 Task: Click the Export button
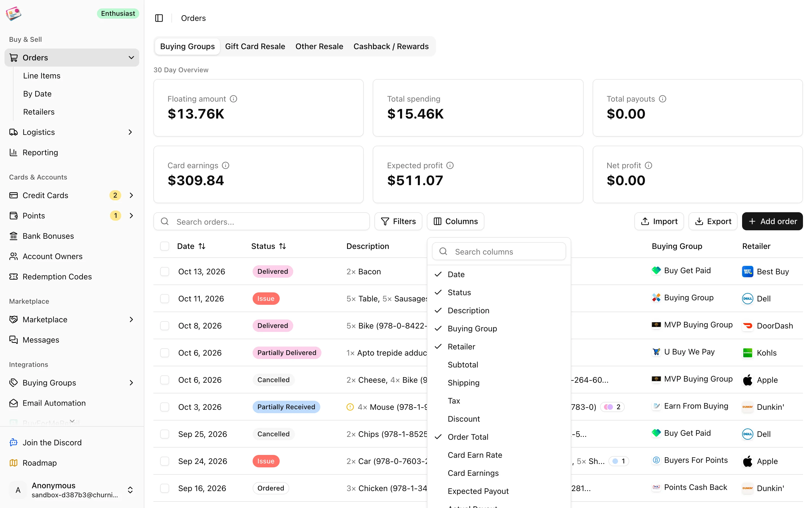pos(713,222)
